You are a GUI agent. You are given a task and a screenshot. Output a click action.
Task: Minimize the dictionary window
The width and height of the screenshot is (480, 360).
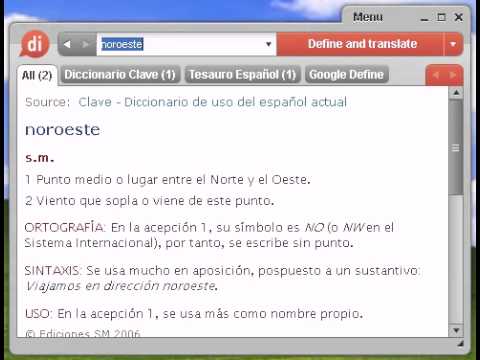424,18
